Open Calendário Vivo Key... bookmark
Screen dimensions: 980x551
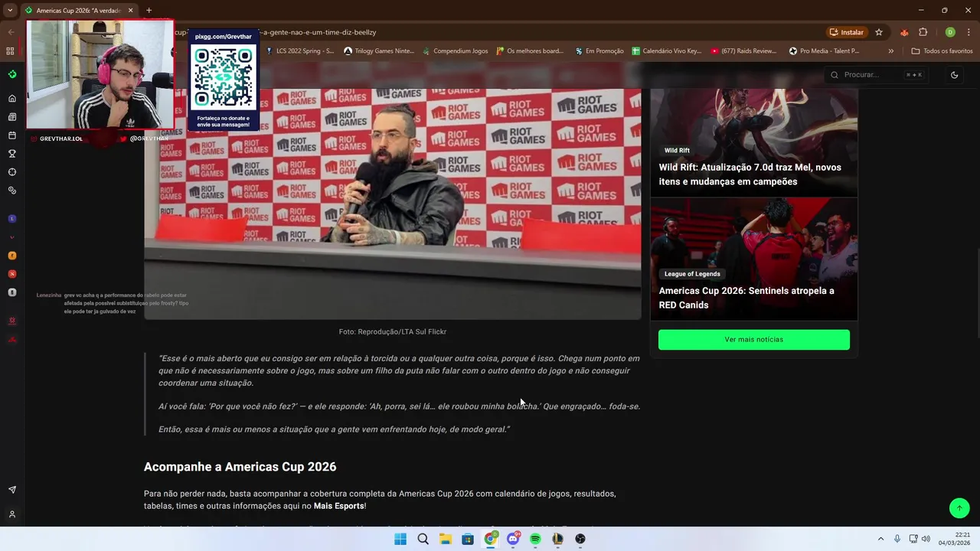[x=667, y=51]
